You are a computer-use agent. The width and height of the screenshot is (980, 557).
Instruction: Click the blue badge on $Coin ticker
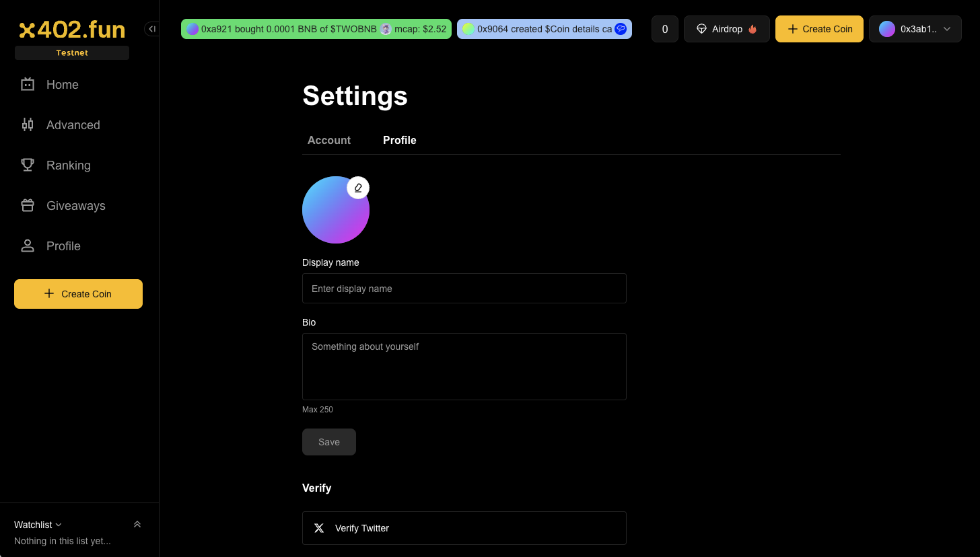click(x=621, y=29)
